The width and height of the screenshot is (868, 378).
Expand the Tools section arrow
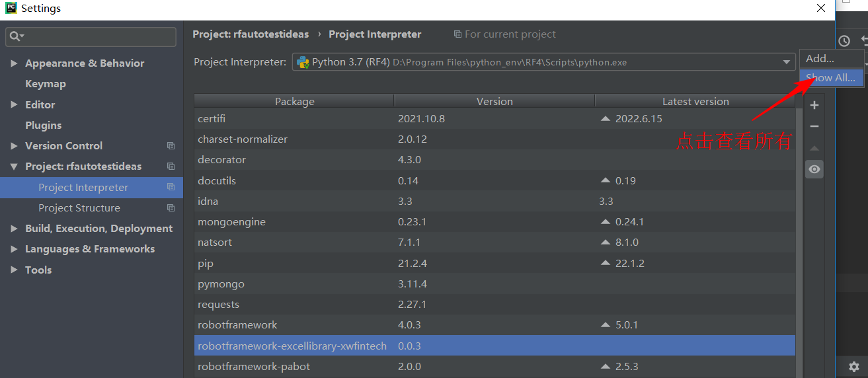point(14,270)
